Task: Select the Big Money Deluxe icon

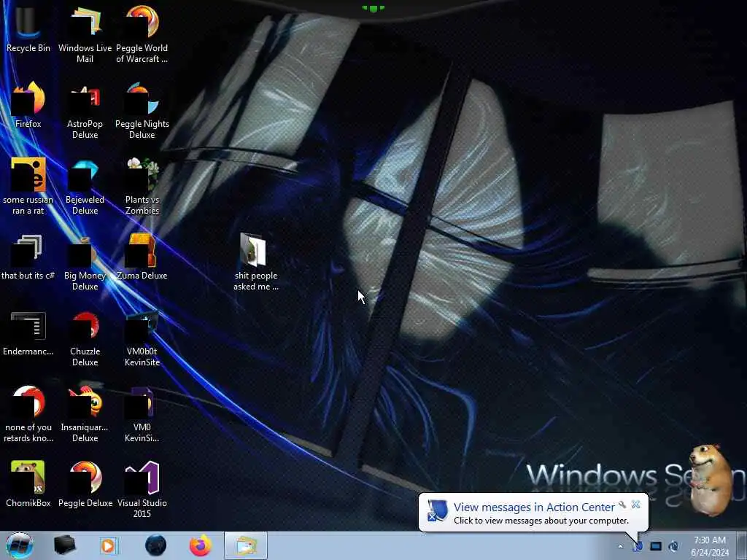Action: (x=85, y=262)
